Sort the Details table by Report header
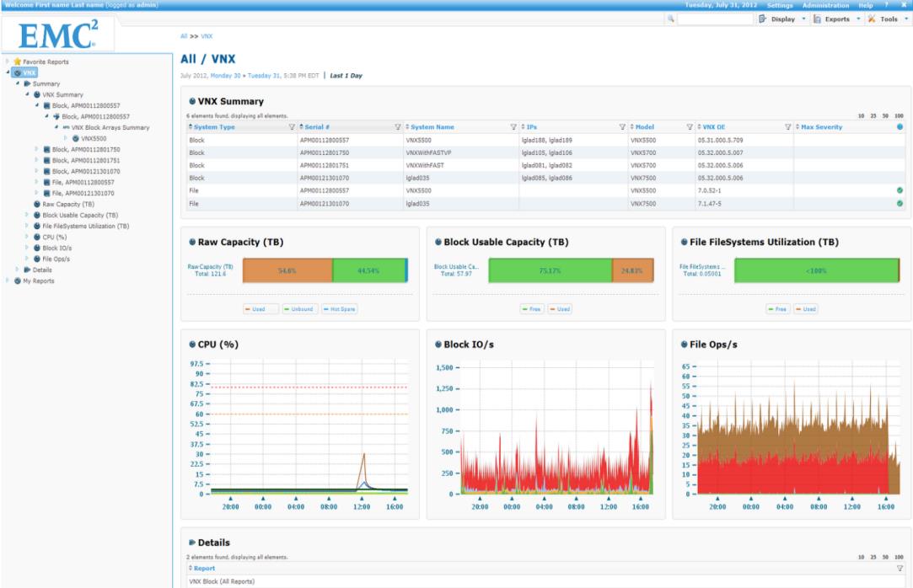The width and height of the screenshot is (913, 588). pos(204,569)
